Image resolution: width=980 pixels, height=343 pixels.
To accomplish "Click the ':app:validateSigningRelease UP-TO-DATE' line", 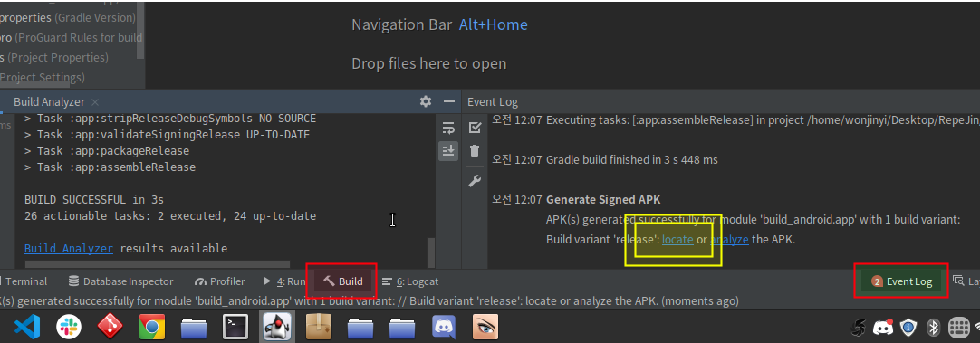I will click(x=167, y=135).
